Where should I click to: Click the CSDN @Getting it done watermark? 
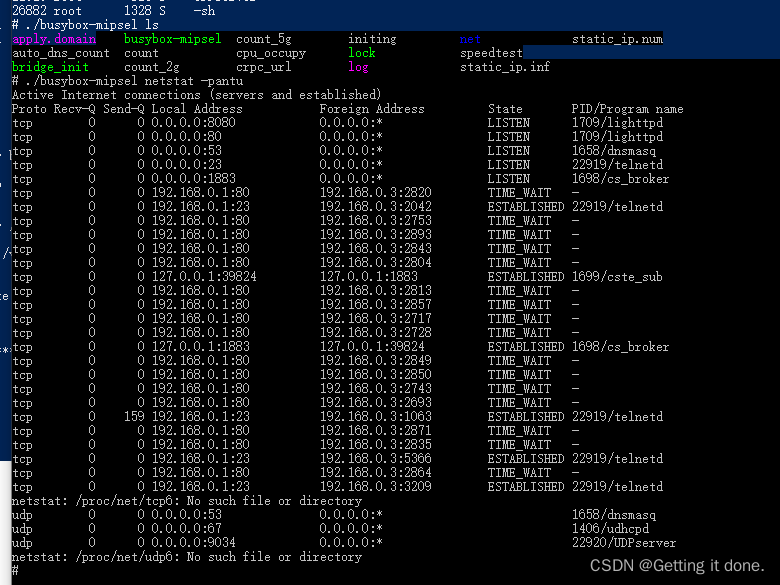[x=677, y=565]
